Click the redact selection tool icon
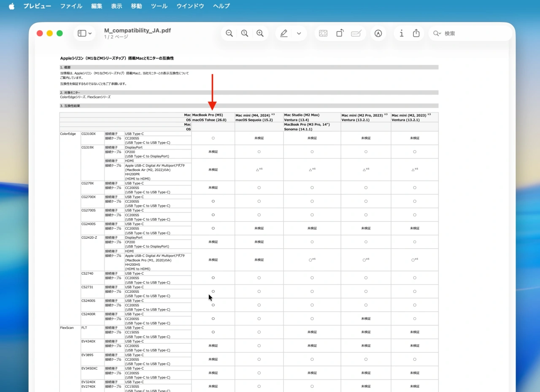The image size is (540, 392). coord(323,33)
